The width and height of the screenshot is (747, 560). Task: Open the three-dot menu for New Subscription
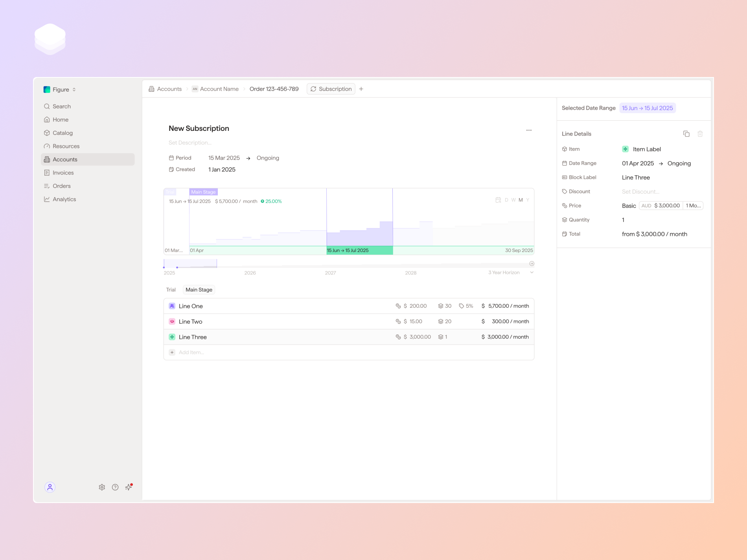pos(529,130)
